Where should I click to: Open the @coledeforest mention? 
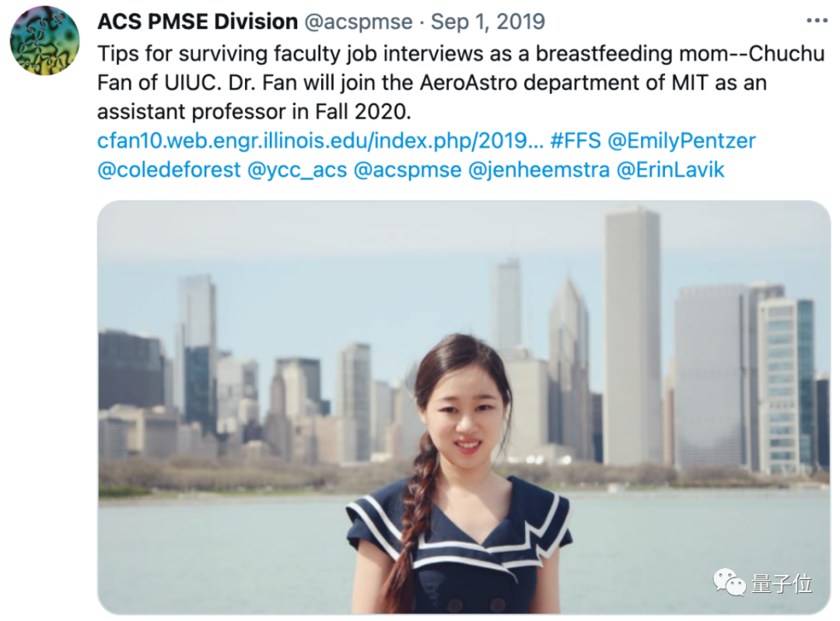(x=169, y=170)
